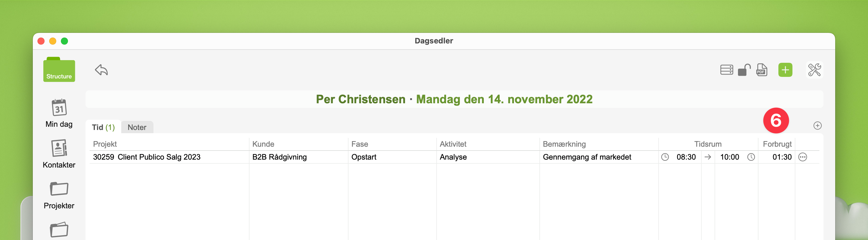Open the list view icon in toolbar
The width and height of the screenshot is (868, 240).
(726, 70)
